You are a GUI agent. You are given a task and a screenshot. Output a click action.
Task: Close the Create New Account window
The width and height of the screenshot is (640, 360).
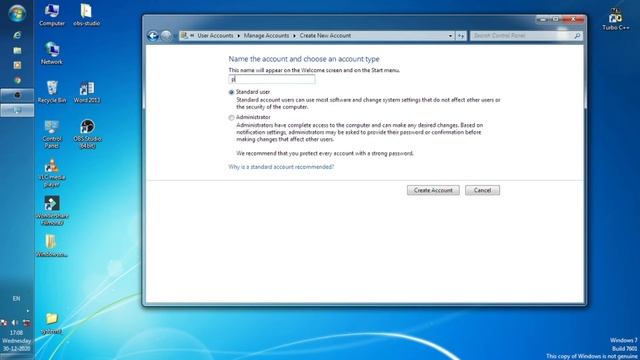(x=573, y=19)
